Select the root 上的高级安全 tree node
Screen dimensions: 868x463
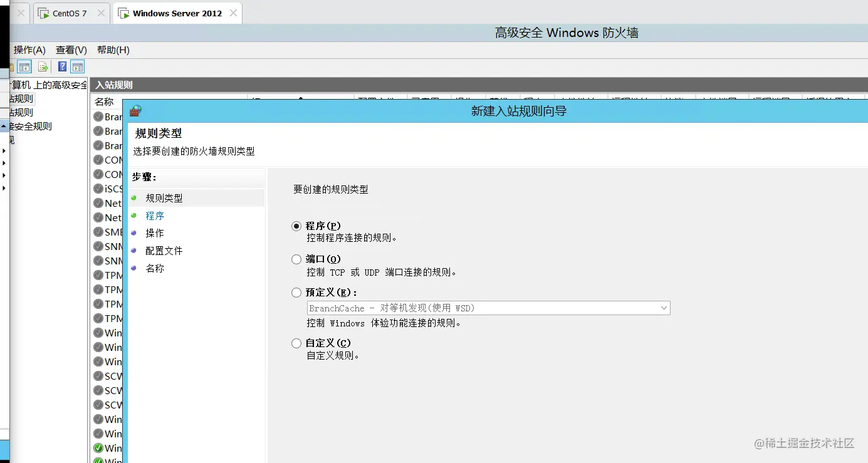(47, 85)
